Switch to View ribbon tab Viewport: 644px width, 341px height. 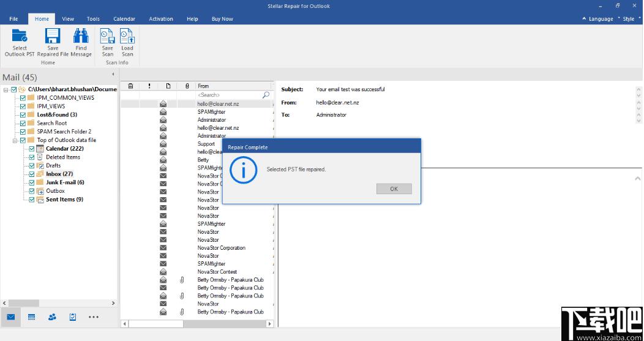pyautogui.click(x=68, y=19)
